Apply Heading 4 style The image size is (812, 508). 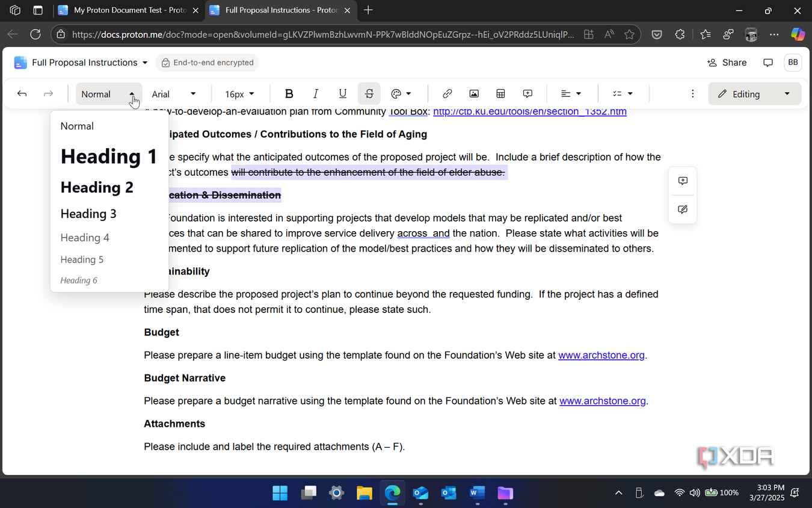pos(85,238)
